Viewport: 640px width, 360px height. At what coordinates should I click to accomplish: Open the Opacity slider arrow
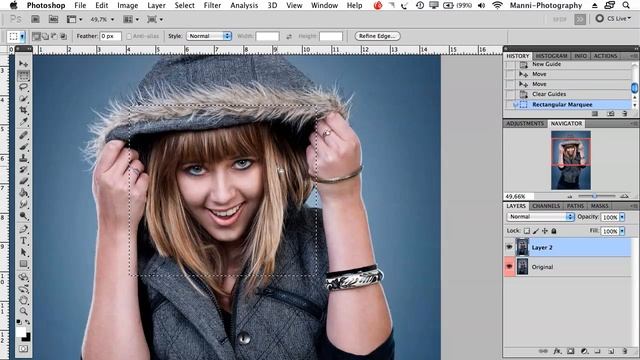point(622,217)
